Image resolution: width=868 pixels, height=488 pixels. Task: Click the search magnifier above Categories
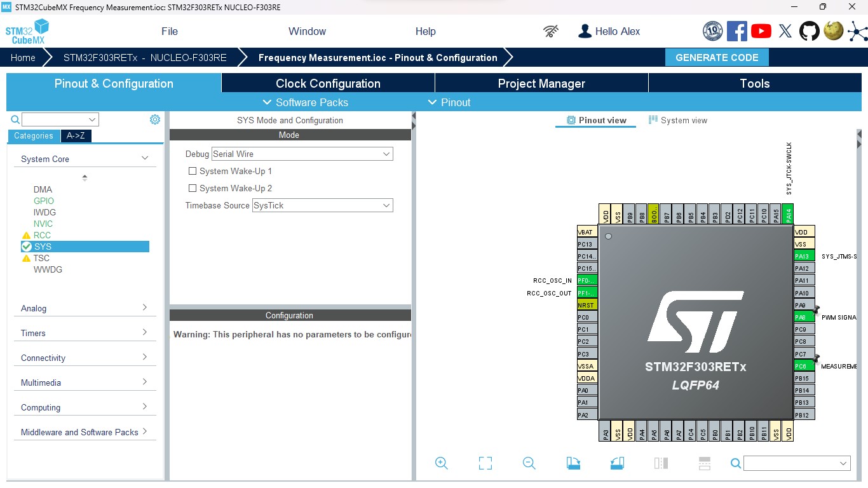(15, 119)
